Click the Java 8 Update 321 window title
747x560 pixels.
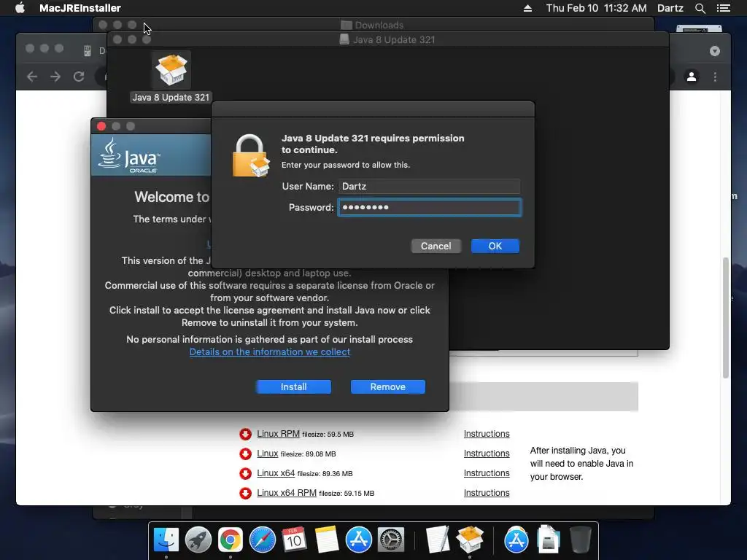(x=393, y=39)
